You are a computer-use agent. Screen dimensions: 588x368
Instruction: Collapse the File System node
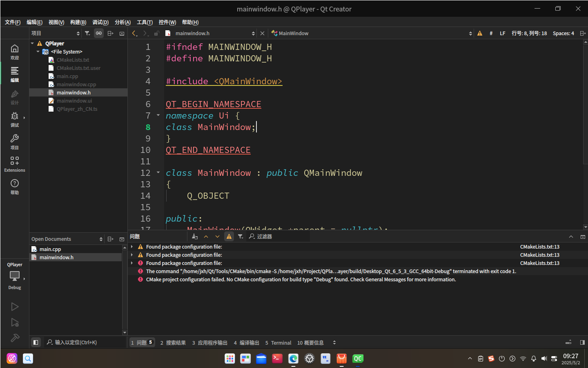38,52
